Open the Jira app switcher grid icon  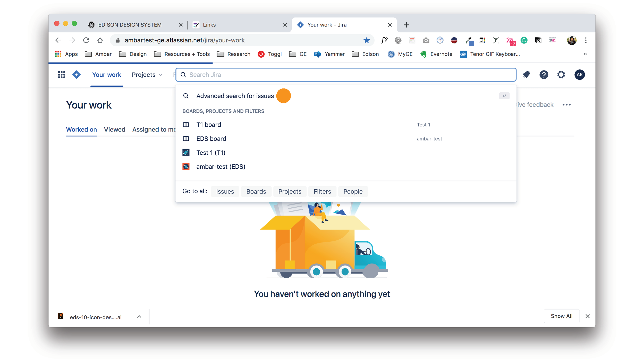(61, 75)
